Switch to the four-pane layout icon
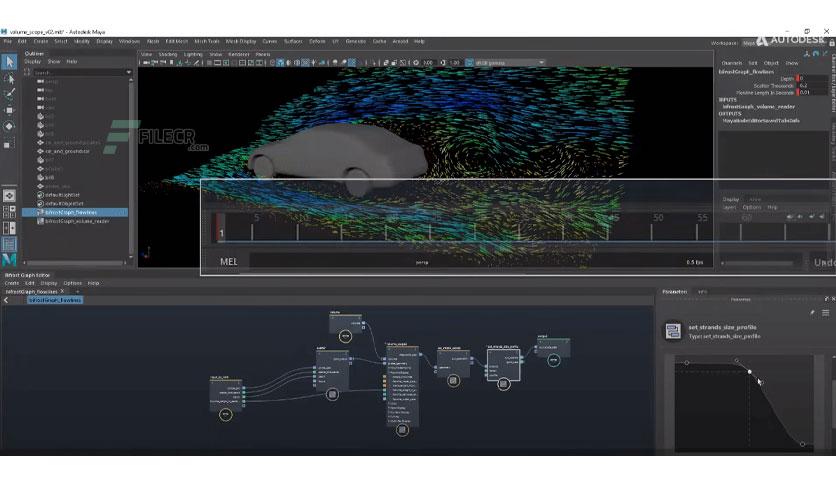 (x=9, y=211)
